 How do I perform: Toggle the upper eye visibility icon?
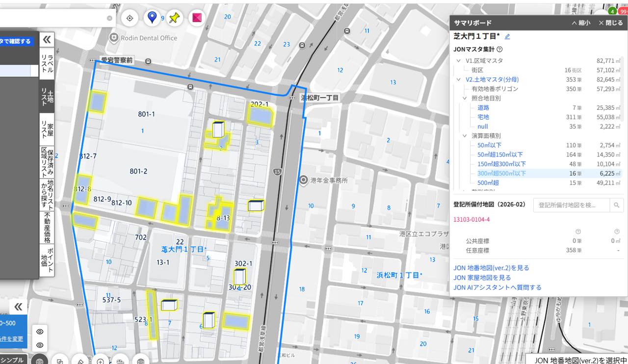point(40,332)
